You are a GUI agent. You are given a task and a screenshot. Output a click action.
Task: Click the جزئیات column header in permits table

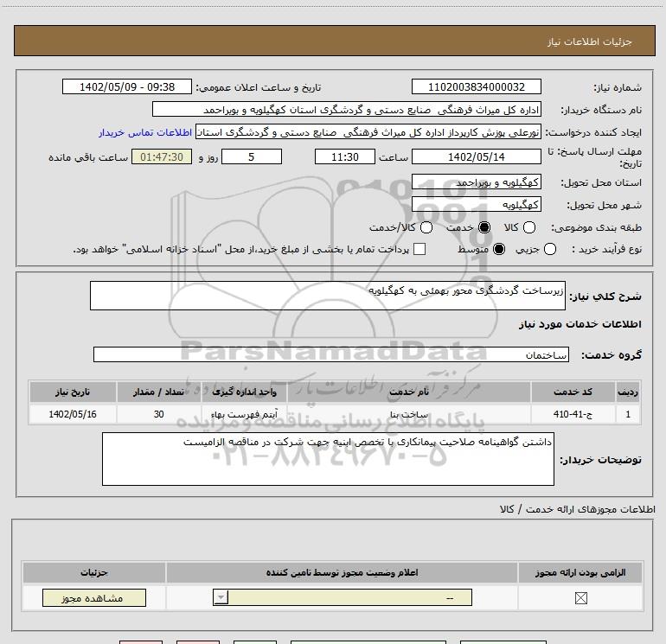point(94,572)
